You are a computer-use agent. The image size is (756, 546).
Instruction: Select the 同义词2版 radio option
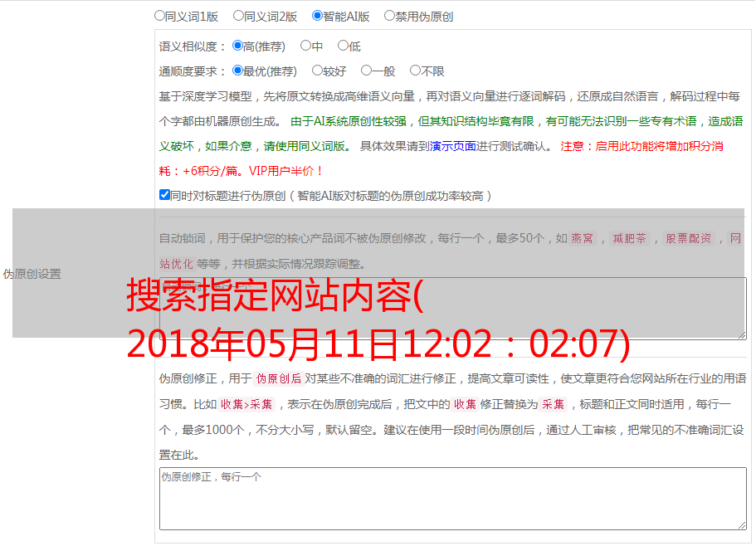[x=239, y=16]
